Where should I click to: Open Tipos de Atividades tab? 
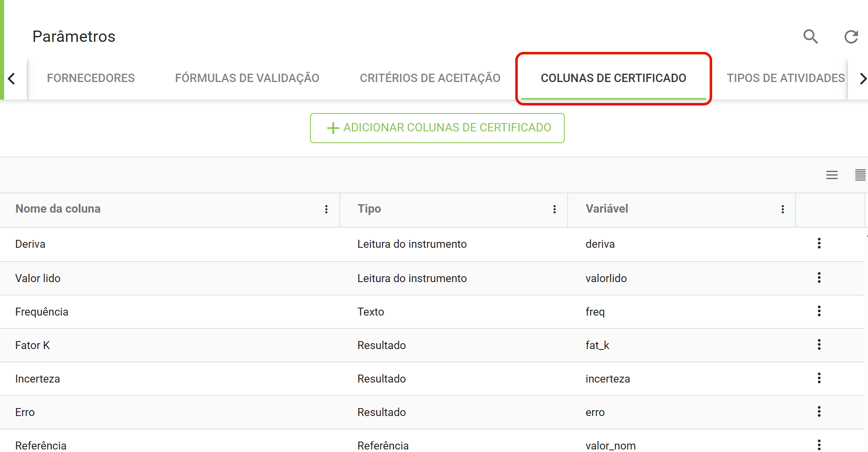[785, 78]
